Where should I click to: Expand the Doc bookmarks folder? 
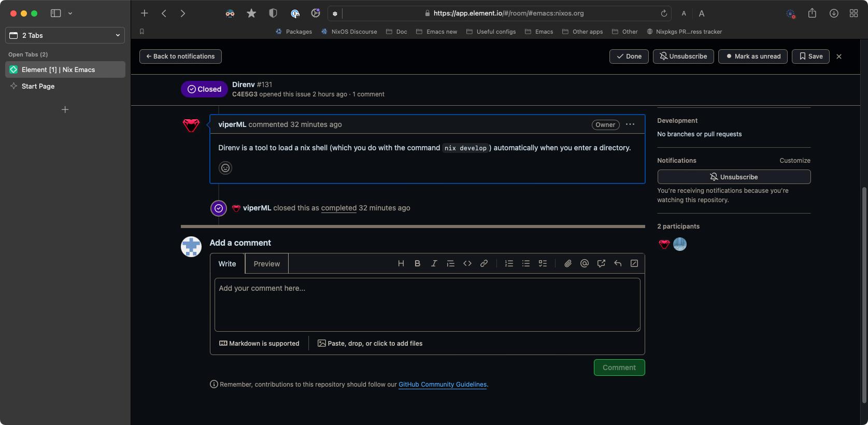click(396, 32)
